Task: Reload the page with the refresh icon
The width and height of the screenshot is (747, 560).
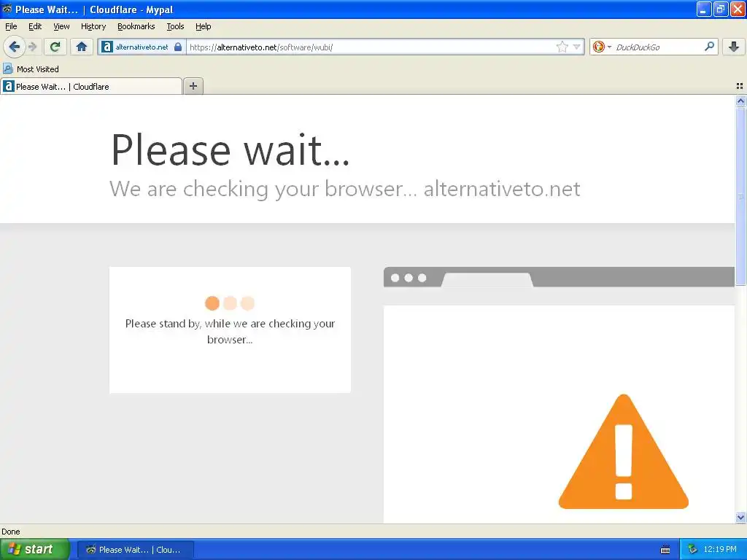Action: pos(55,47)
